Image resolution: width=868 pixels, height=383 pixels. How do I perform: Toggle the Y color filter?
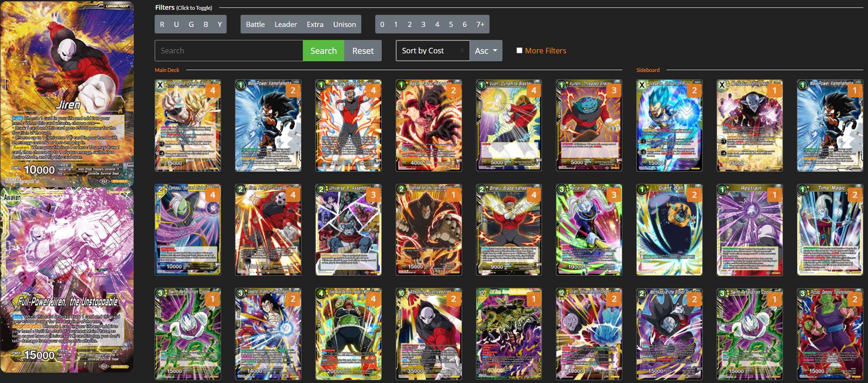[220, 25]
